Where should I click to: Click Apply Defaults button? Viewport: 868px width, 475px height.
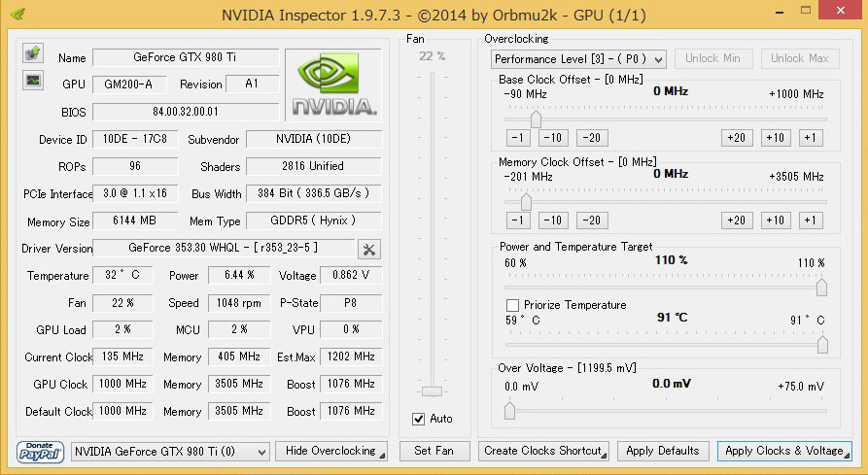coord(663,452)
